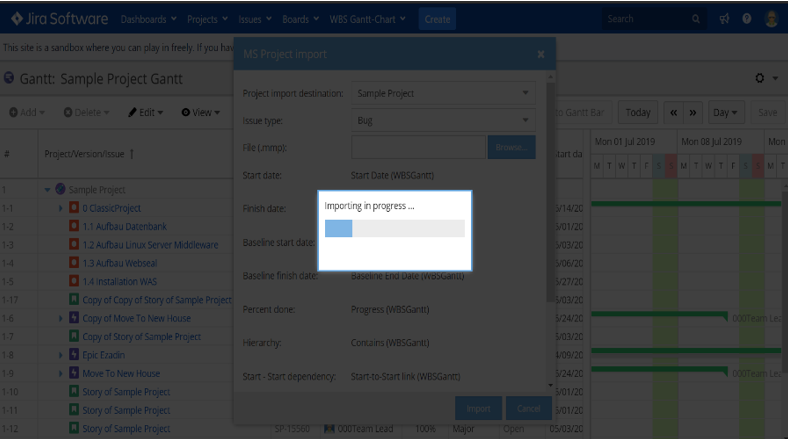Viewport: 788px width, 439px height.
Task: Open the Issues menu
Action: [255, 19]
